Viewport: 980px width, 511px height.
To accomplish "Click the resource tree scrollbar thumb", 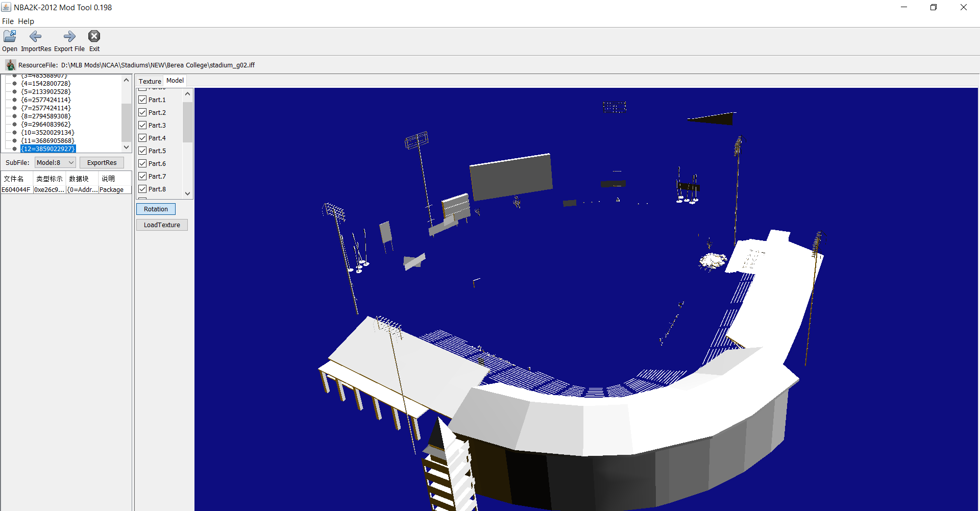I will point(126,122).
